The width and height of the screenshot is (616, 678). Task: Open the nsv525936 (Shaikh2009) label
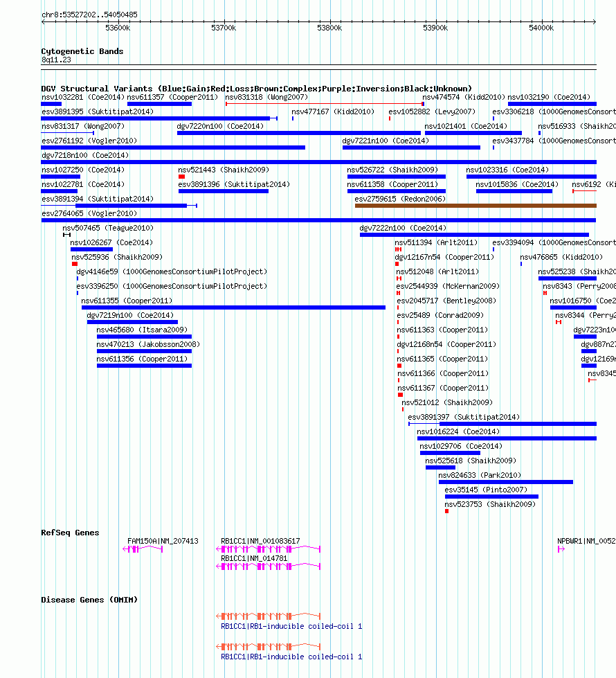(x=117, y=257)
